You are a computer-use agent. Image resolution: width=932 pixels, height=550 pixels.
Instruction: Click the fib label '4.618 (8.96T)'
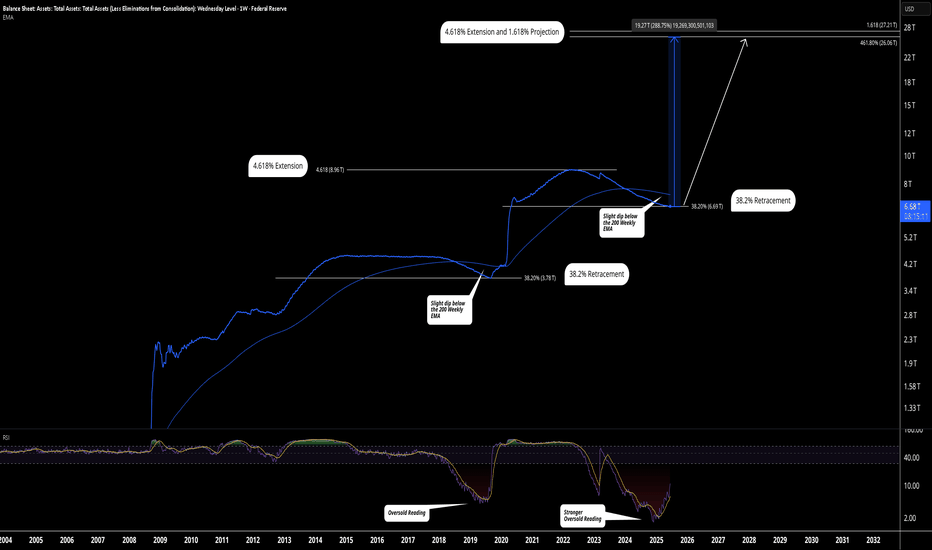(330, 170)
